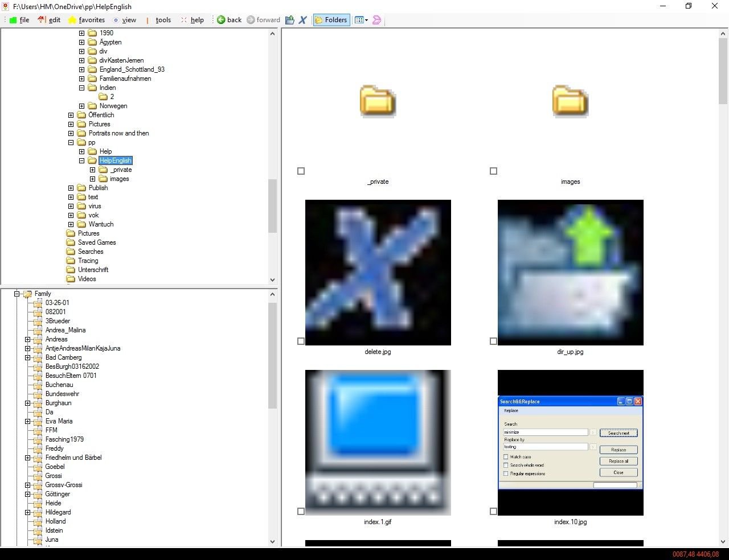Click the icon beside the edit menu

pyautogui.click(x=41, y=19)
